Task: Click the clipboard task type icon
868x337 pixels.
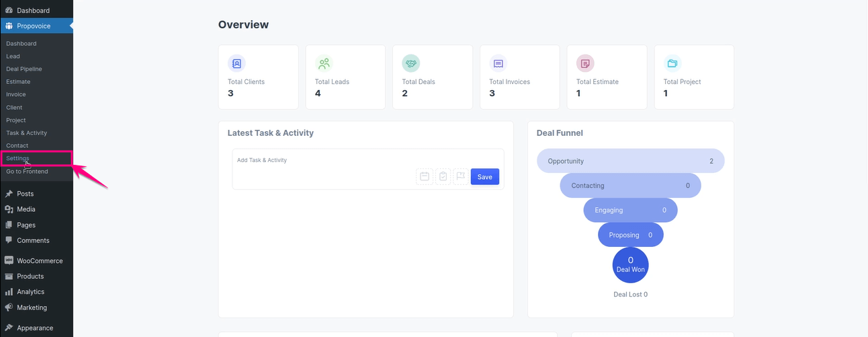Action: [x=443, y=177]
